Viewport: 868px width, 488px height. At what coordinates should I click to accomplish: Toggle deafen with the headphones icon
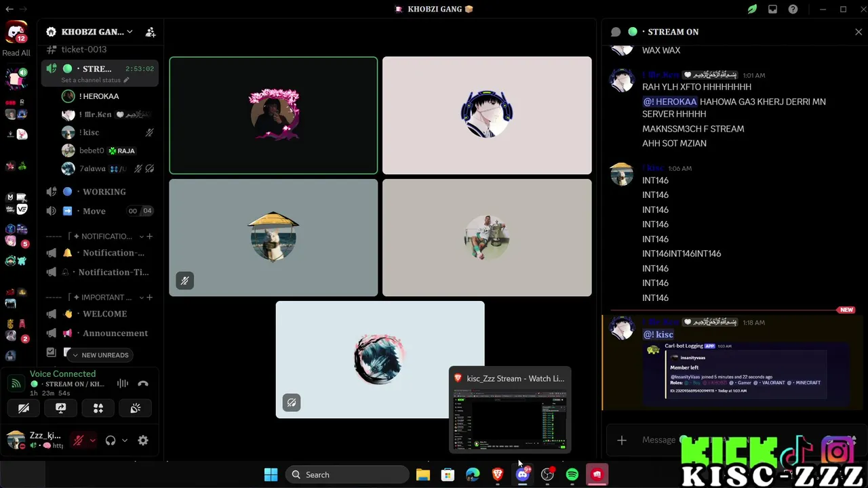[111, 441]
